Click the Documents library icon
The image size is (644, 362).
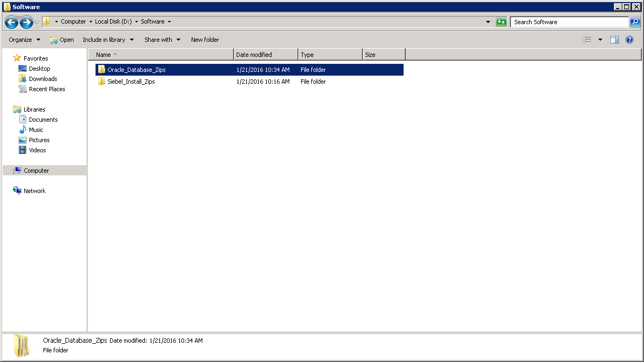pos(23,120)
